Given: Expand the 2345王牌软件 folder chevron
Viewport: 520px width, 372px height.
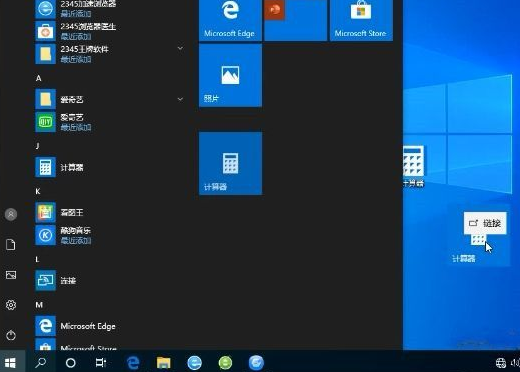Looking at the screenshot, I should [x=180, y=48].
